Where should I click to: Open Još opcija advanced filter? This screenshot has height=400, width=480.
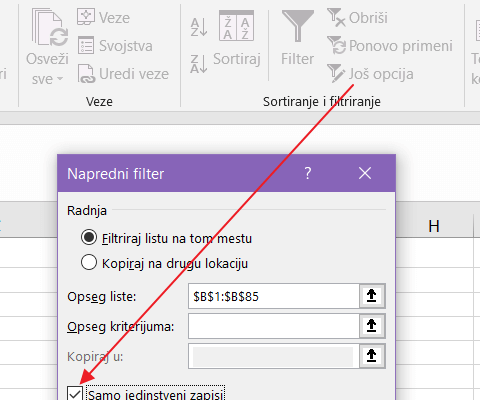(x=370, y=74)
